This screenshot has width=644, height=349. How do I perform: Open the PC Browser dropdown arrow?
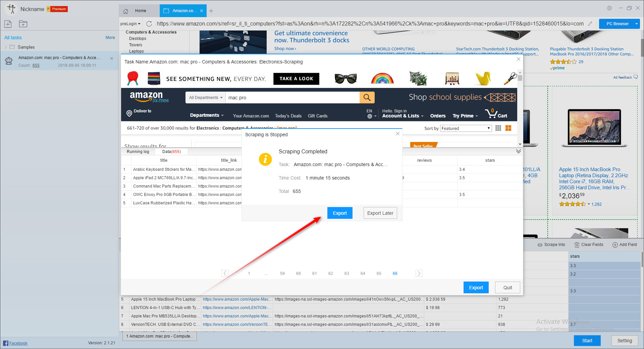click(636, 24)
